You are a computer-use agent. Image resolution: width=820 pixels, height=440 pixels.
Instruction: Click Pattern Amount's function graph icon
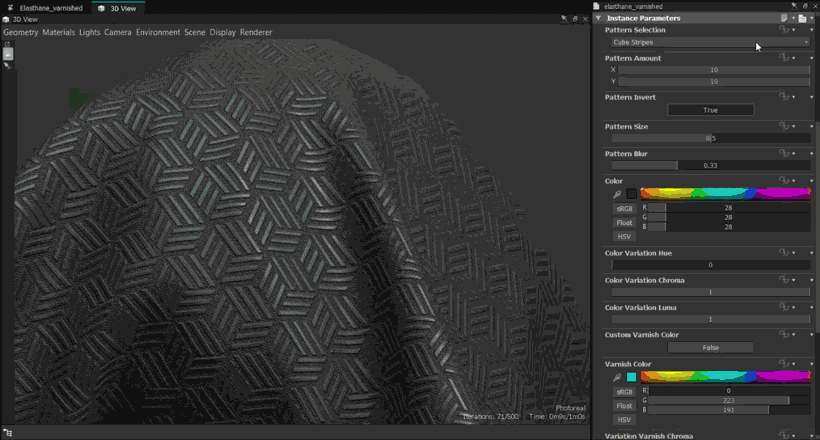tap(784, 58)
